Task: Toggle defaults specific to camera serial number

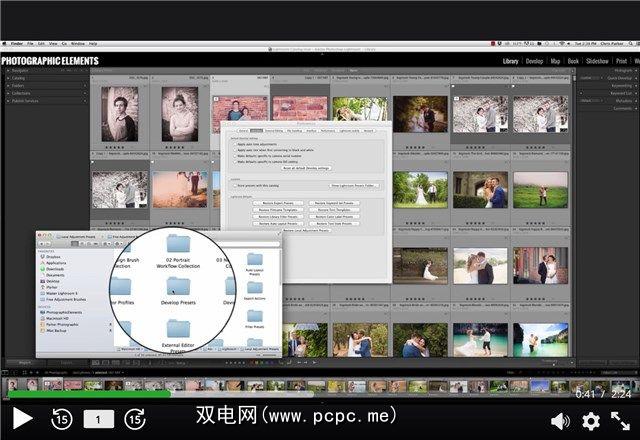Action: click(236, 156)
